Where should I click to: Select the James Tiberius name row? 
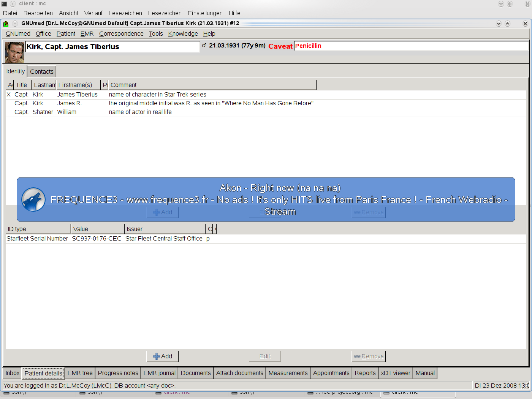[x=266, y=94]
